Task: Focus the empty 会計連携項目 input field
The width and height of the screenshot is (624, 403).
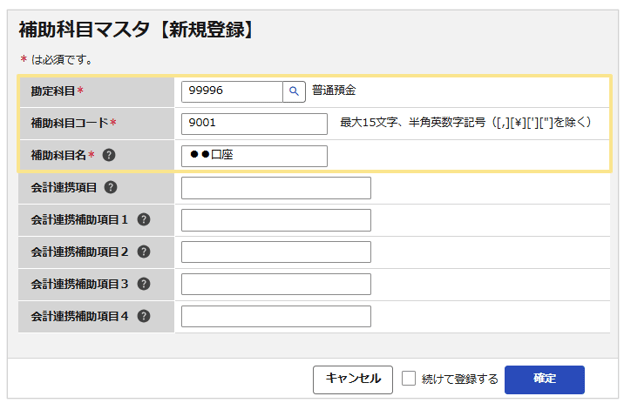Action: click(x=276, y=188)
